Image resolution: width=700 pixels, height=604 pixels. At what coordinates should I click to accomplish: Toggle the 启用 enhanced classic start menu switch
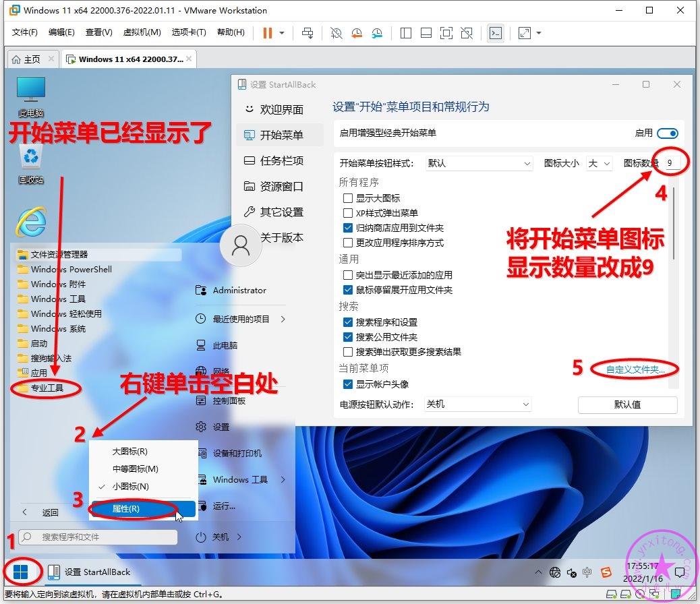[668, 133]
